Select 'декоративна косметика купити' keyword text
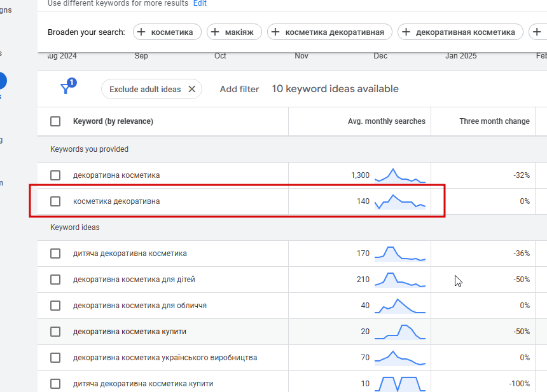Viewport: 547px width, 392px height. pyautogui.click(x=129, y=332)
